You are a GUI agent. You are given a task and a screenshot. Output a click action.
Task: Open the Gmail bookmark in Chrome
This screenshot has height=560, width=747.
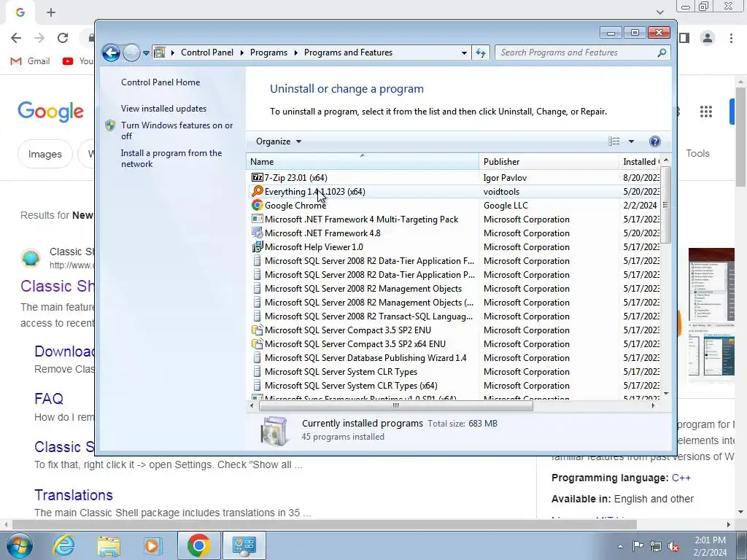coord(30,61)
